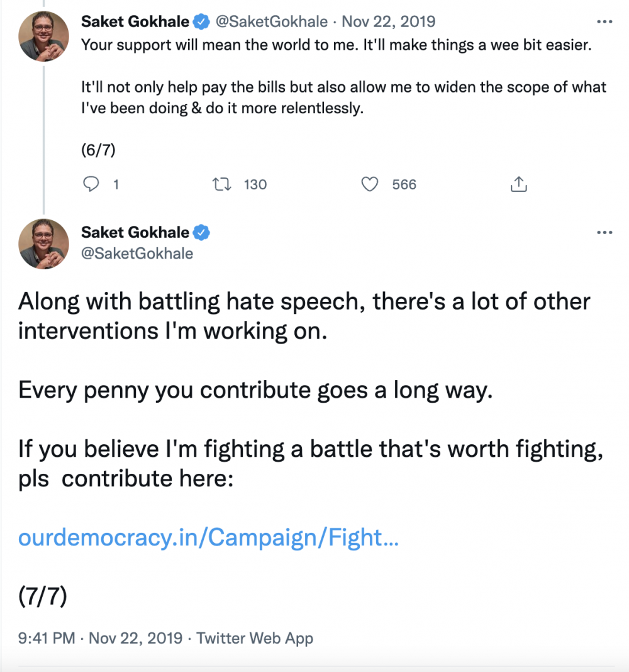Click the share icon on the 6/7 tweet
This screenshot has height=672, width=629.
518,184
